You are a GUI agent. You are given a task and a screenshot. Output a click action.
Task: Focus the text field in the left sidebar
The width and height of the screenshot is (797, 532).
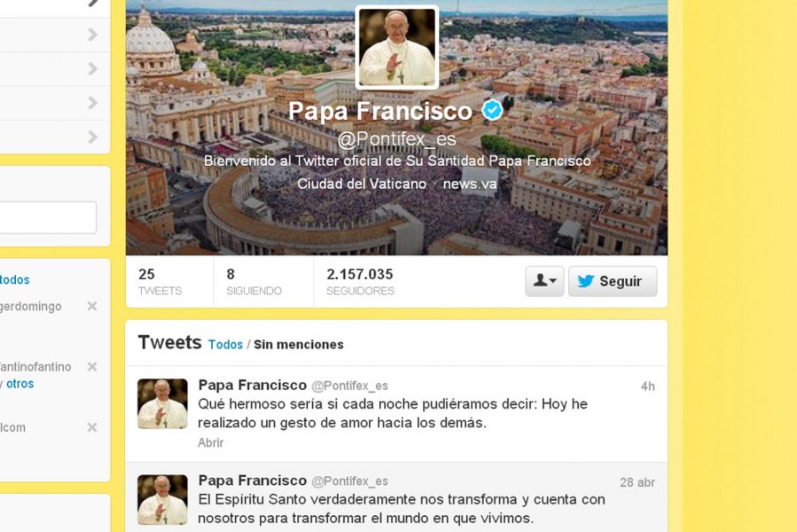coord(48,217)
